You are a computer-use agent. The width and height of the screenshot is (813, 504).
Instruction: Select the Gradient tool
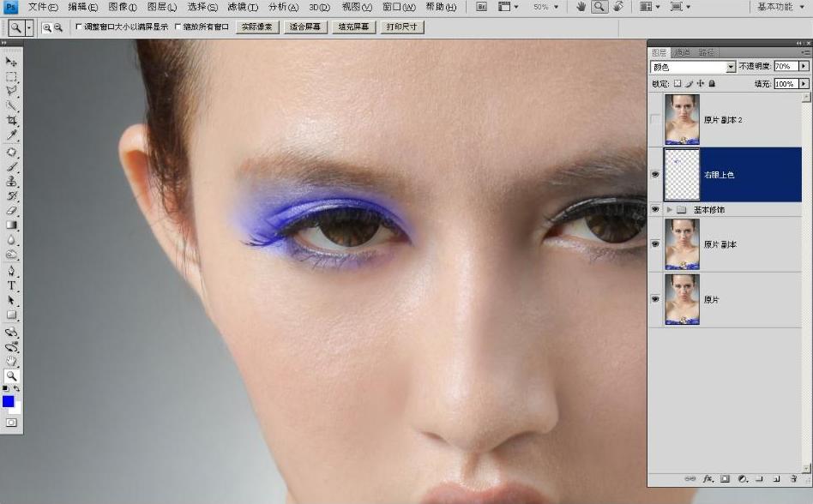11,225
